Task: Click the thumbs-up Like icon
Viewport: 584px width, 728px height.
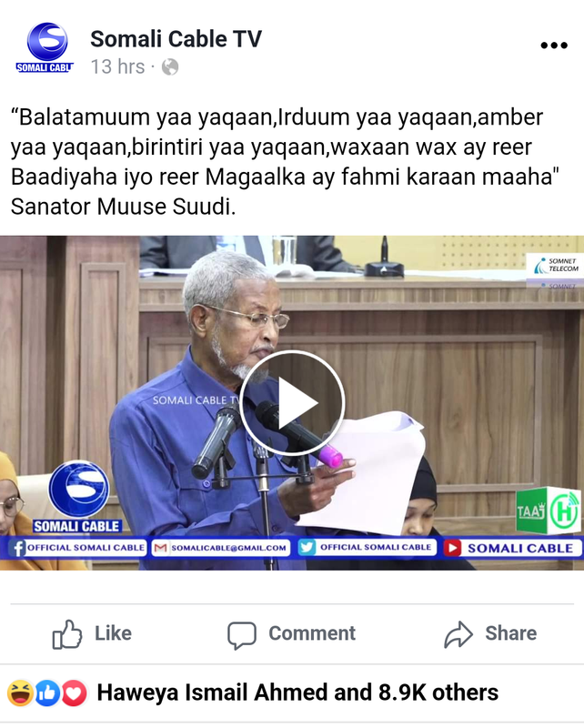Action: [x=66, y=633]
